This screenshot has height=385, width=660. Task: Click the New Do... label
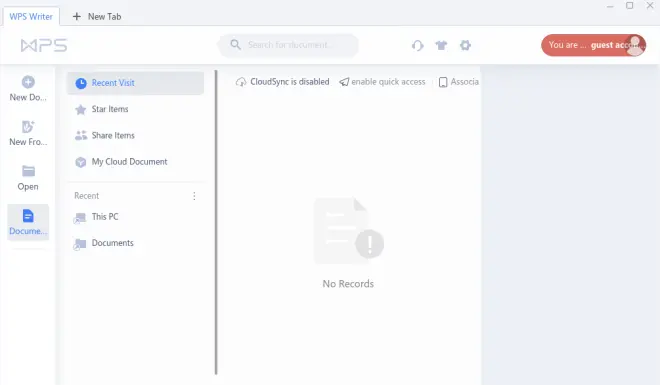pyautogui.click(x=28, y=97)
